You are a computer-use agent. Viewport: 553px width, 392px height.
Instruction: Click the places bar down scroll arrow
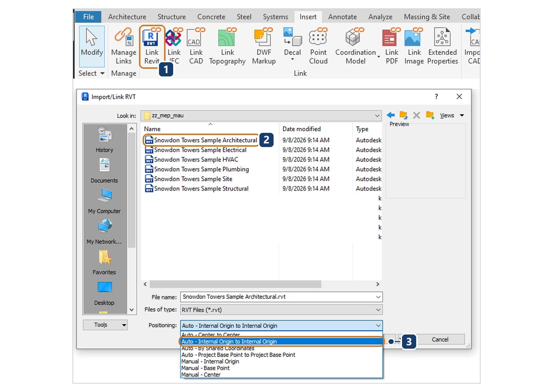click(132, 310)
